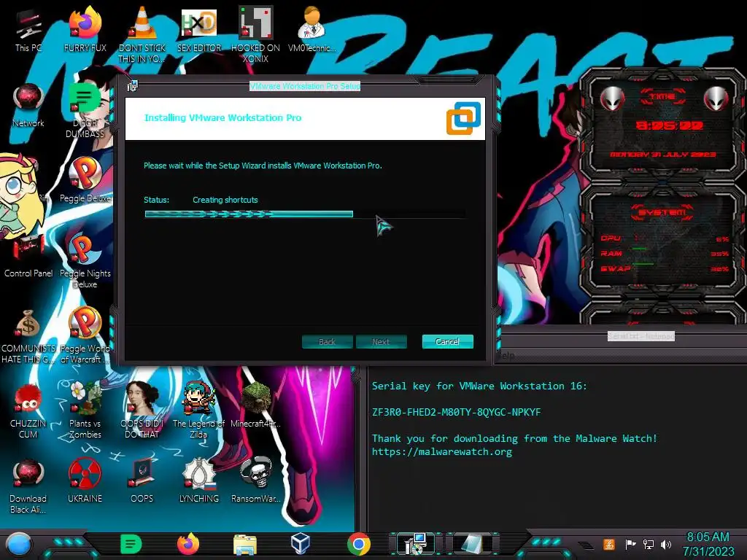Image resolution: width=747 pixels, height=560 pixels.
Task: Open the Control Panel desktop icon
Action: [x=28, y=255]
